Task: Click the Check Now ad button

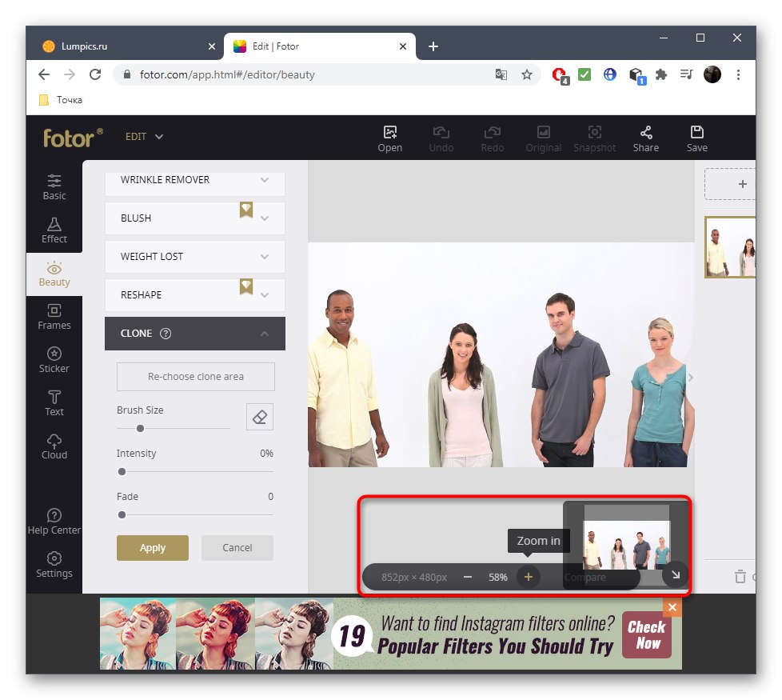Action: point(646,634)
